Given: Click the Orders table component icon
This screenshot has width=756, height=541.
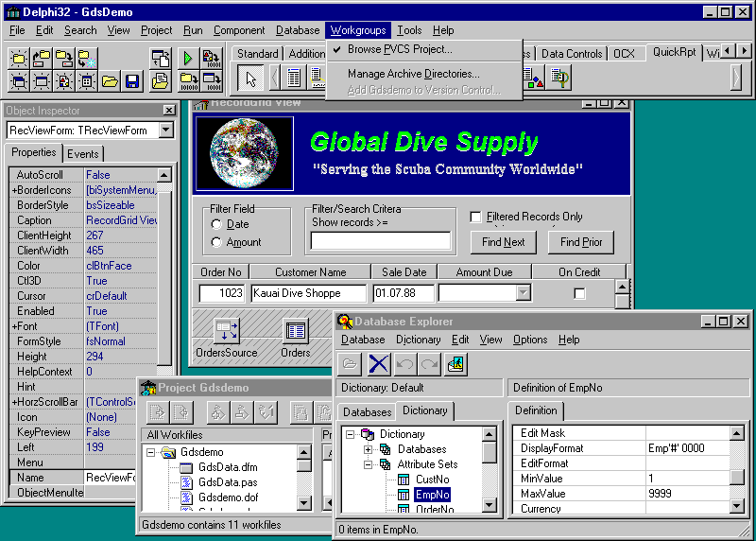Looking at the screenshot, I should click(296, 330).
